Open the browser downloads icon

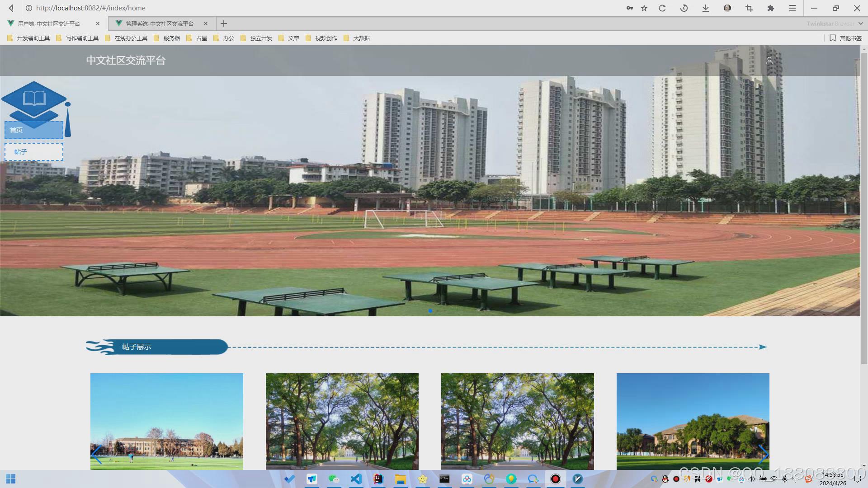(x=705, y=8)
